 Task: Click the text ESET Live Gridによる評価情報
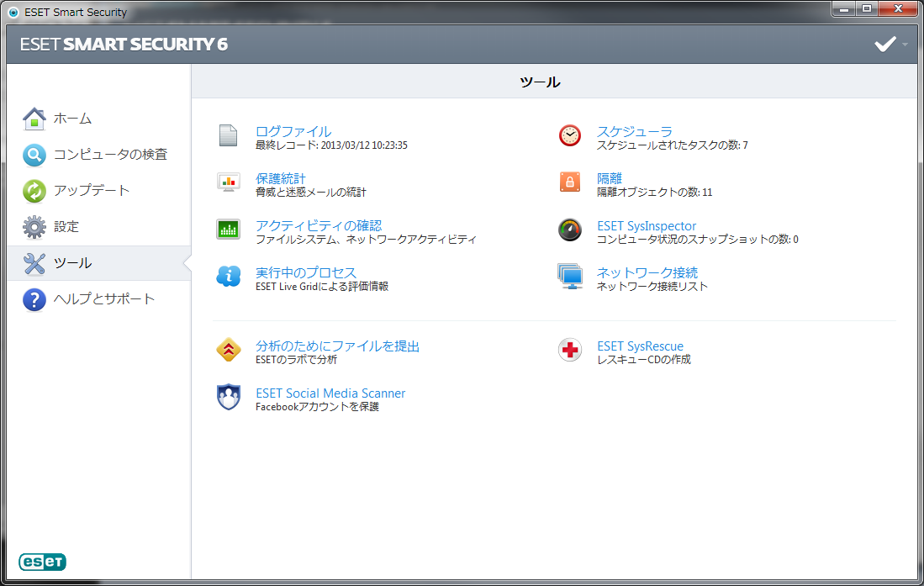click(322, 287)
